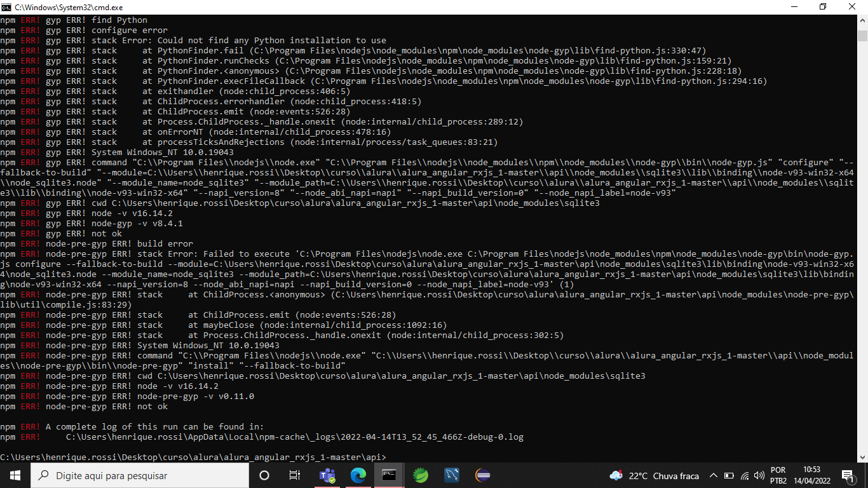Show hidden system tray icons
Screen dimensions: 868x488
pyautogui.click(x=714, y=475)
